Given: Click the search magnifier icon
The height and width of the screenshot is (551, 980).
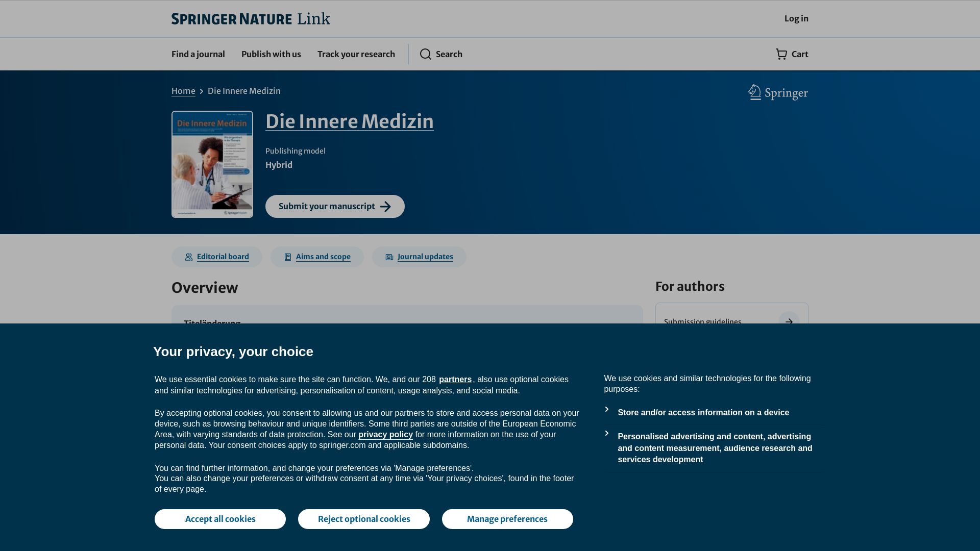Looking at the screenshot, I should (x=426, y=54).
